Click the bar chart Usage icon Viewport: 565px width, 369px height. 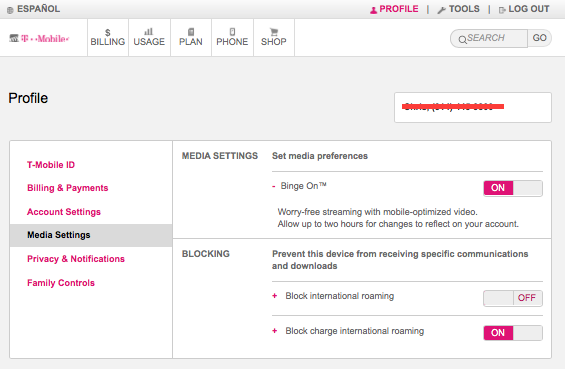[x=149, y=32]
